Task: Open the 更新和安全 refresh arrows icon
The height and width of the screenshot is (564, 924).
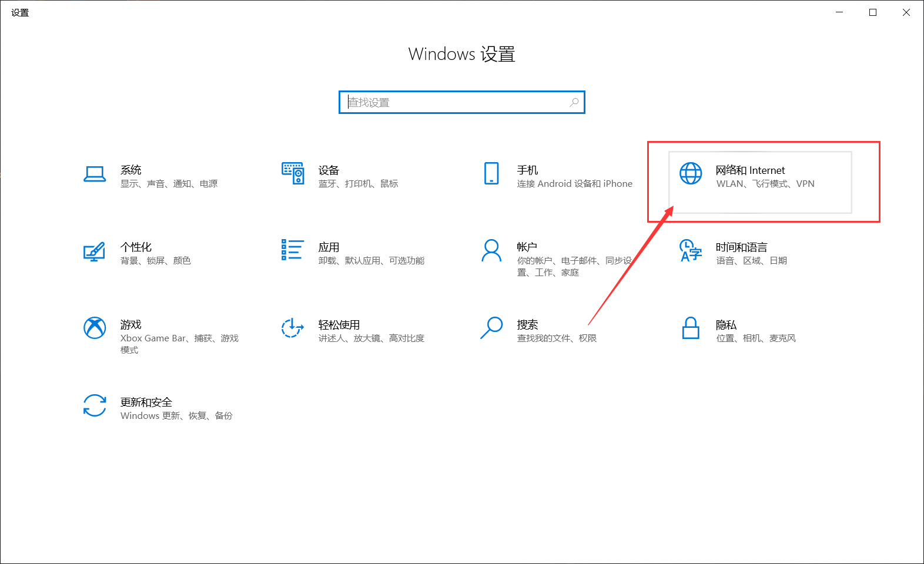Action: pyautogui.click(x=95, y=405)
